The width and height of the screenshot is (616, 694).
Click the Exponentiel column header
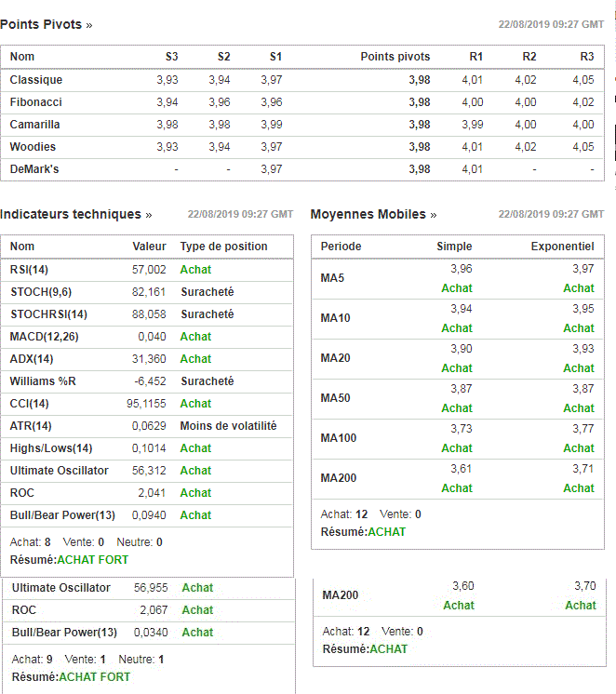pyautogui.click(x=562, y=247)
